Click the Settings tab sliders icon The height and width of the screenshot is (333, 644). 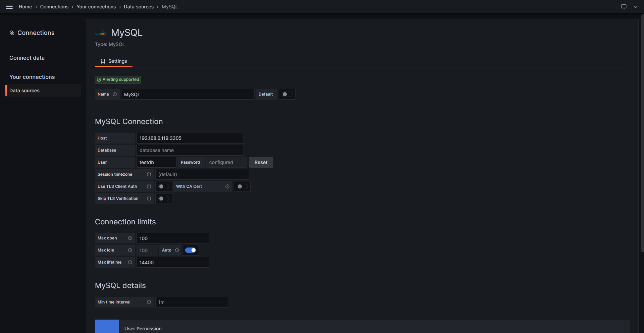pos(103,61)
